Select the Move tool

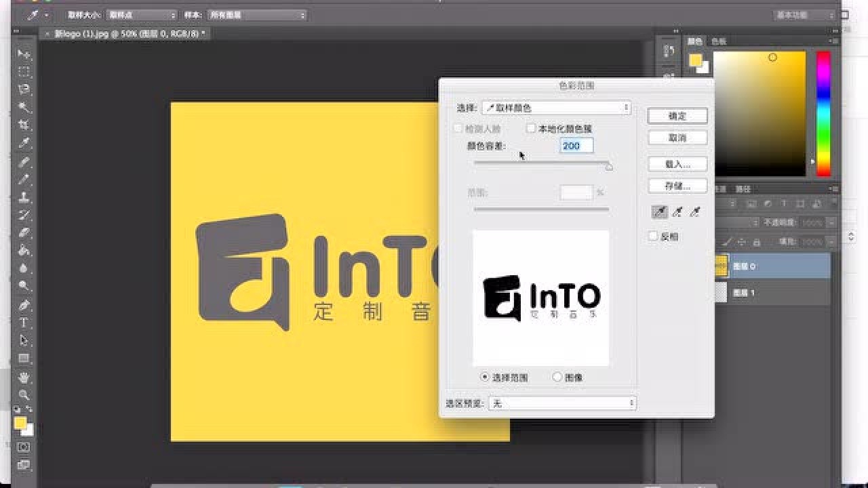[24, 54]
